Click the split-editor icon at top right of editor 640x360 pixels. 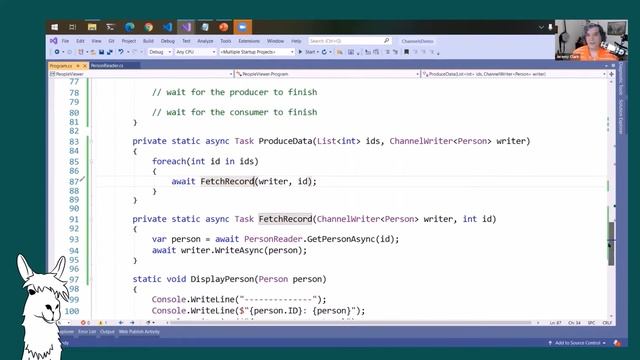(611, 74)
